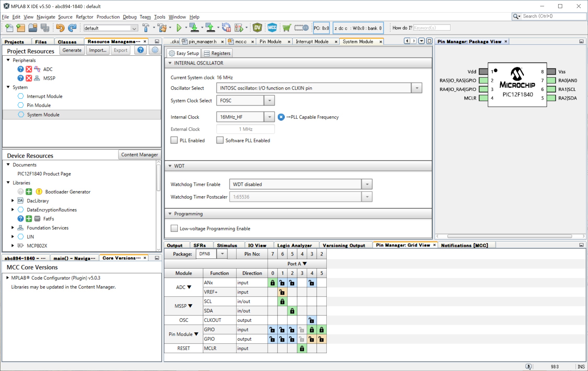Click the Build Project hammer icon
Screen dimensions: 588x371
click(x=146, y=28)
